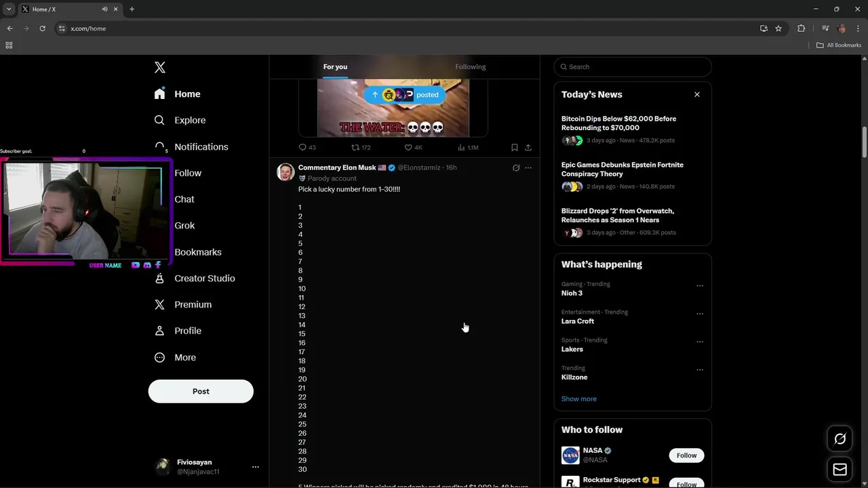Image resolution: width=868 pixels, height=488 pixels.
Task: Open browser Extensions puzzle icon
Action: coord(802,28)
